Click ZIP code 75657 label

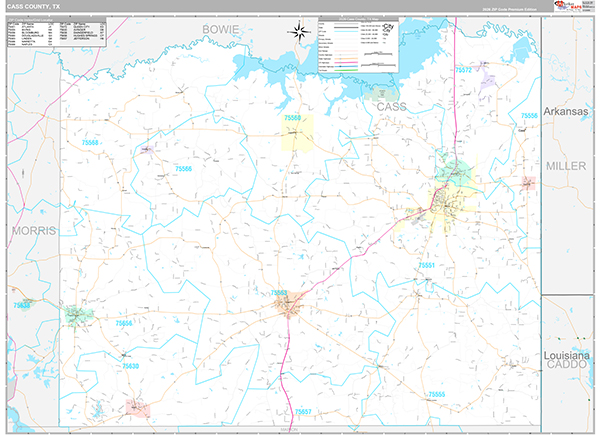click(304, 411)
